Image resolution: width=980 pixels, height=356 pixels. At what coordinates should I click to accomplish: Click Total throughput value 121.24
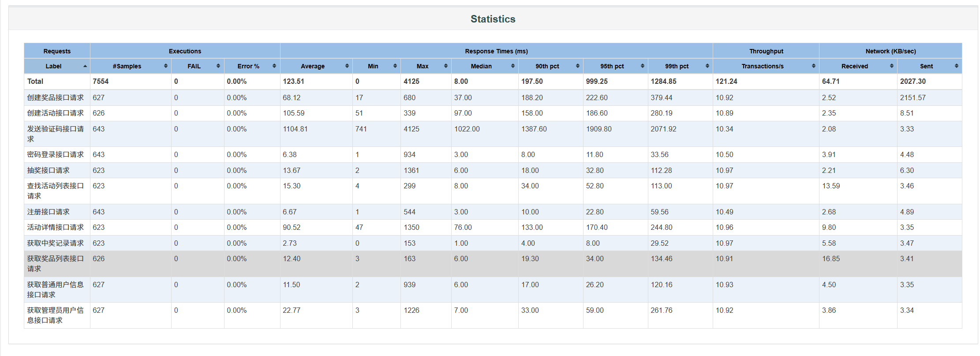(726, 81)
